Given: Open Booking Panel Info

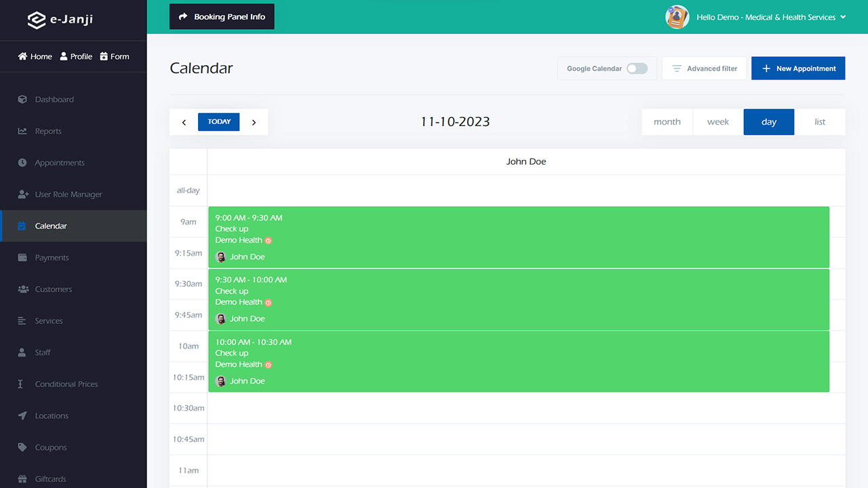Looking at the screenshot, I should pyautogui.click(x=222, y=17).
